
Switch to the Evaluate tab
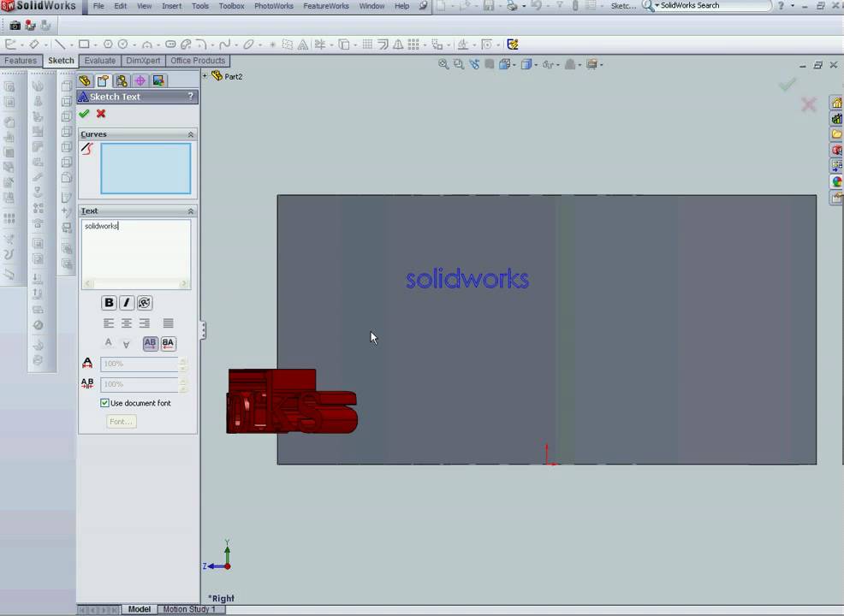99,61
